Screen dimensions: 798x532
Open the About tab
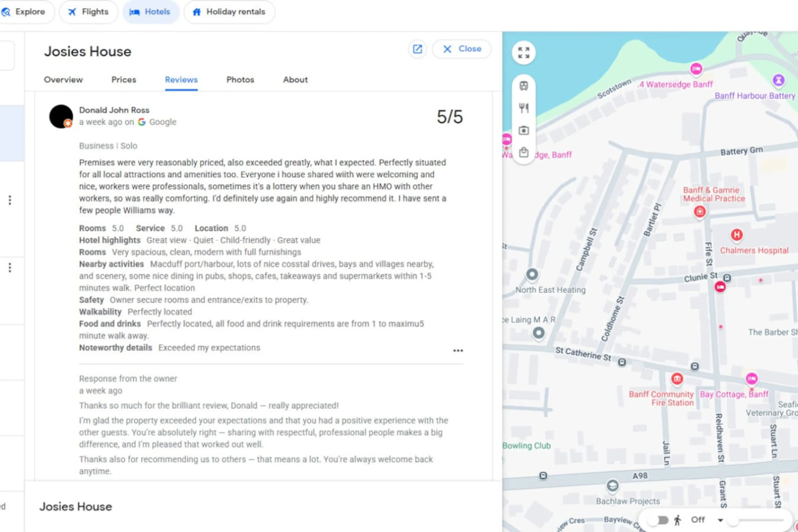coord(295,80)
